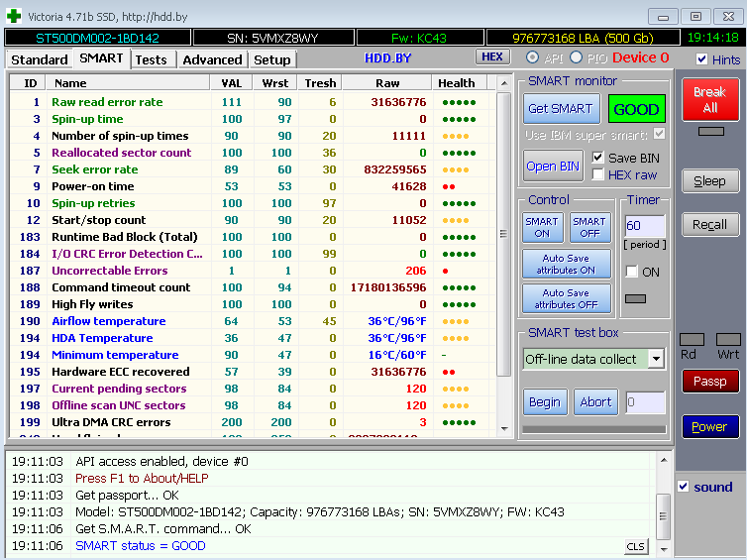Image resolution: width=747 pixels, height=560 pixels.
Task: Click Abort in SMART test box
Action: [596, 402]
